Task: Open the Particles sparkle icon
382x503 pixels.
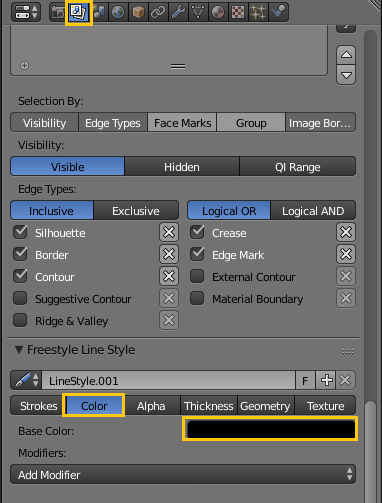Action: click(258, 12)
